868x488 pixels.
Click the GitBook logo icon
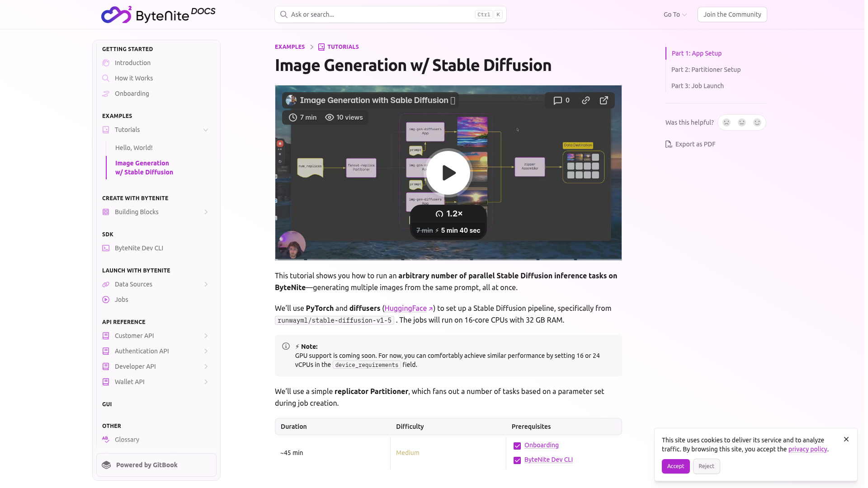pyautogui.click(x=107, y=465)
